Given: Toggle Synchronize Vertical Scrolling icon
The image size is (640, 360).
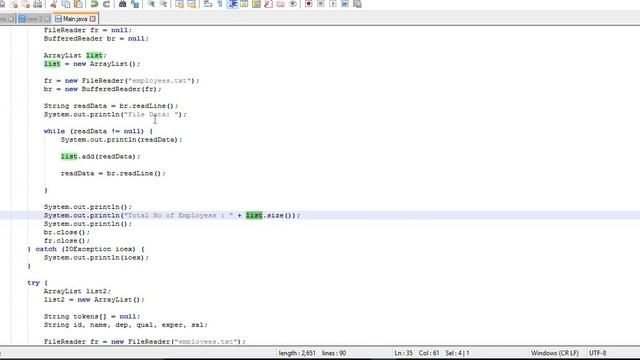Looking at the screenshot, I should tap(180, 4).
